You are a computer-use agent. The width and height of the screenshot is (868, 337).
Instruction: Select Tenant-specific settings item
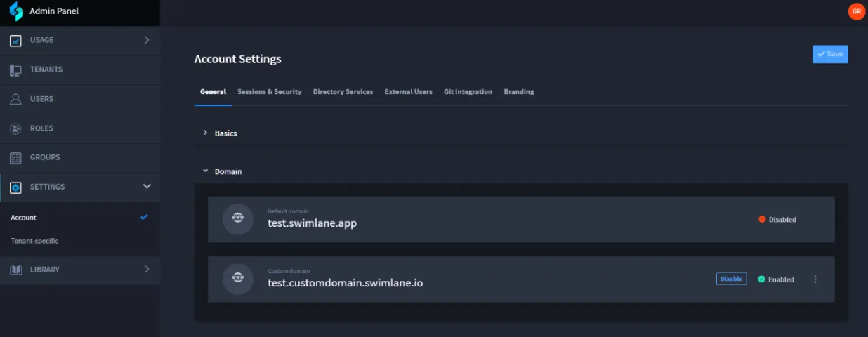80,241
